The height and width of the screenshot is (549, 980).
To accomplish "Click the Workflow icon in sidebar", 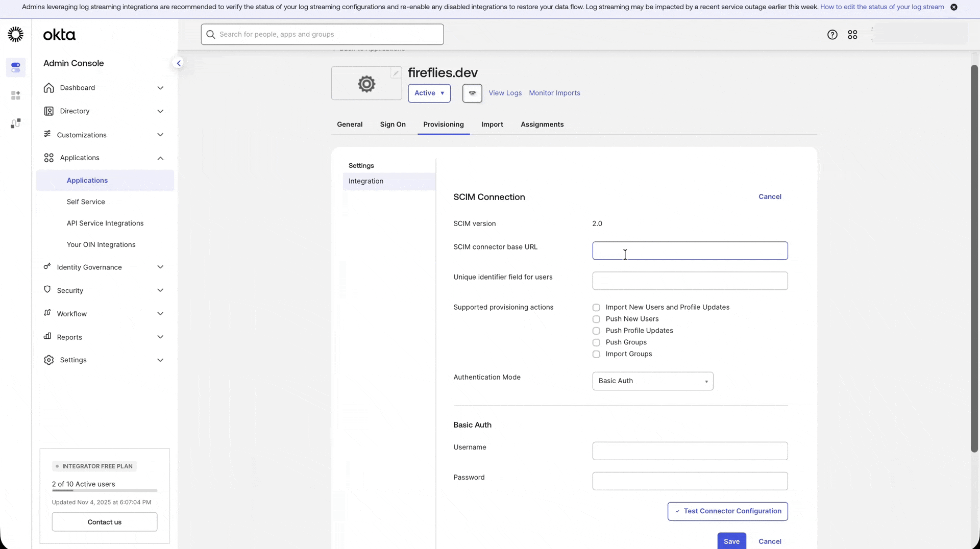I will [x=47, y=313].
